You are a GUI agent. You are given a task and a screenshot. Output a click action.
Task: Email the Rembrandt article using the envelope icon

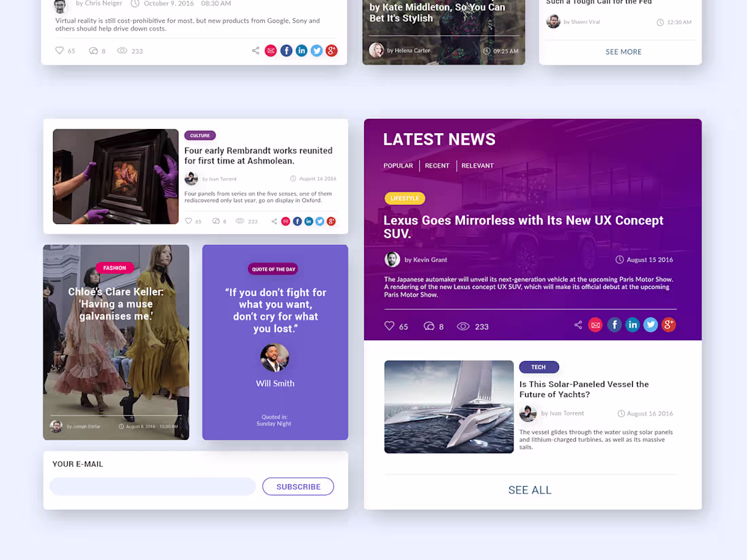(285, 221)
